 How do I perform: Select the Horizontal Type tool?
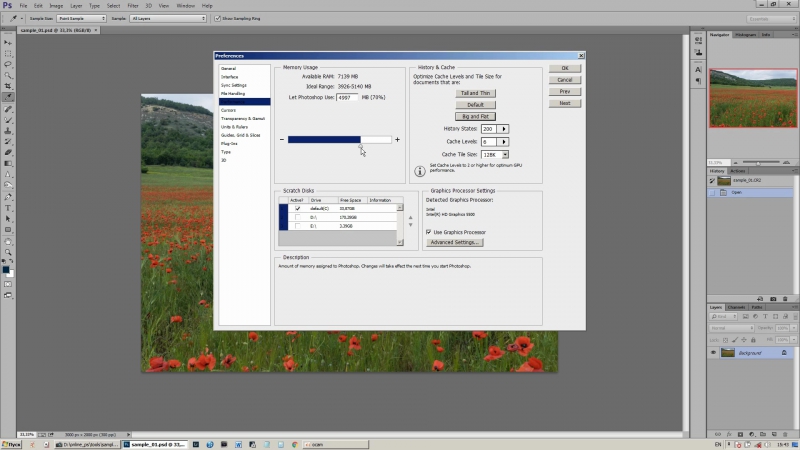coord(8,208)
